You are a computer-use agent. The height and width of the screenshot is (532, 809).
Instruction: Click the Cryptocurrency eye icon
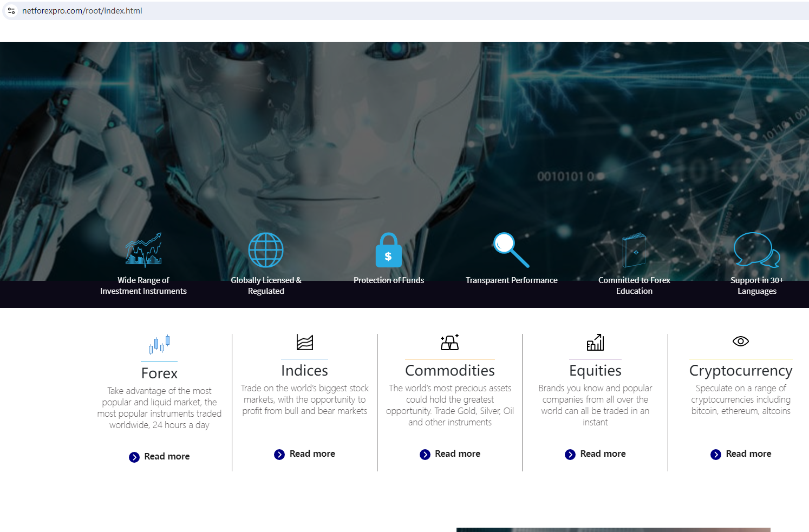point(741,341)
